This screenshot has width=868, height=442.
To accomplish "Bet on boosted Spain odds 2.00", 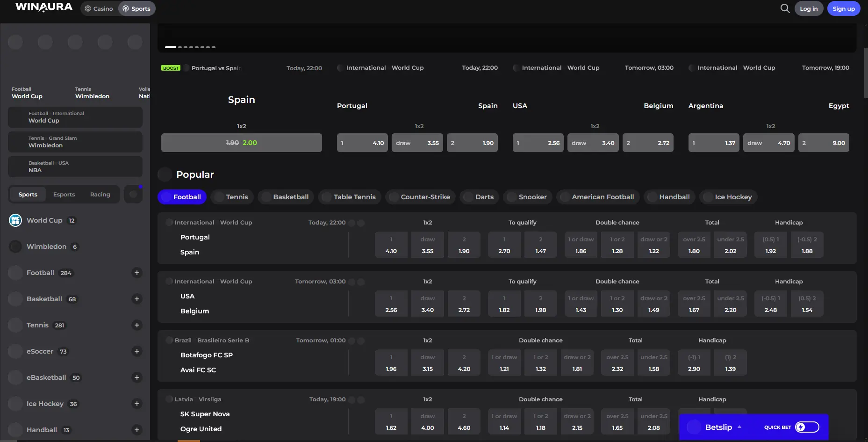I will 242,143.
